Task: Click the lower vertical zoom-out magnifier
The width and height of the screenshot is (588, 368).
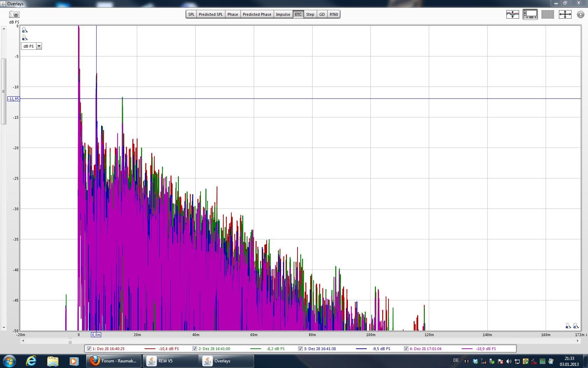Action: [x=24, y=38]
